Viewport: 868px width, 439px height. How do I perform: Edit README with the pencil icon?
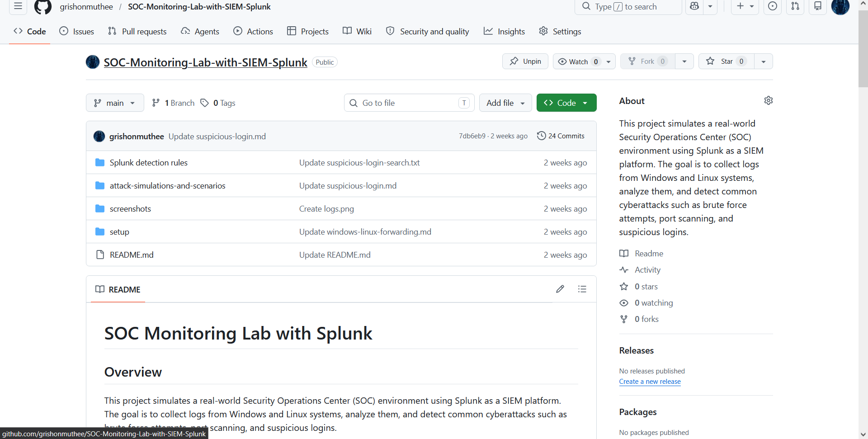(560, 289)
